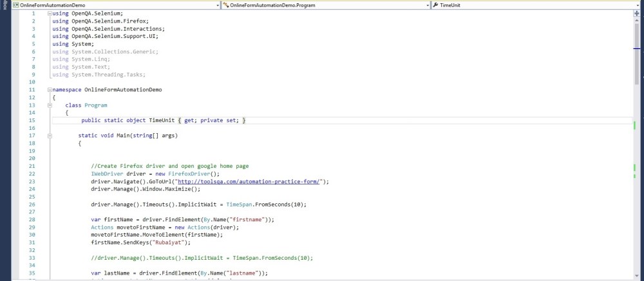644x281 pixels.
Task: Collapse the namespace OnlineFormAutomationDemo block
Action: 50,90
